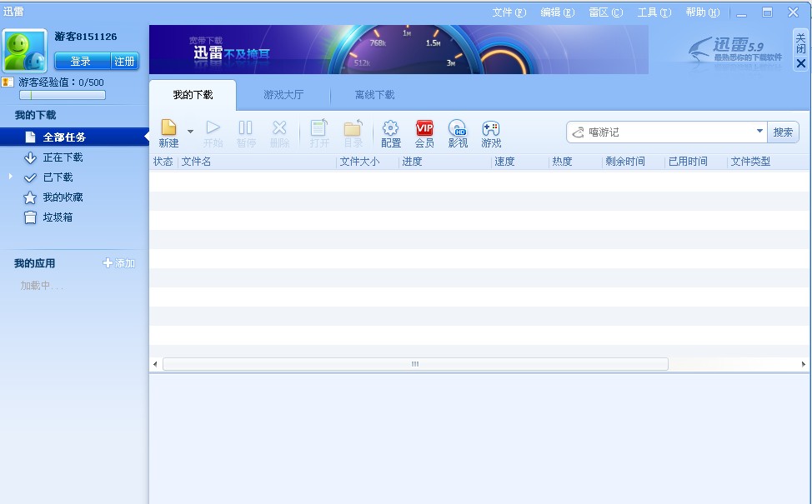Click the 迅雷不及掩耳 speed banner
The width and height of the screenshot is (812, 504).
click(x=398, y=50)
